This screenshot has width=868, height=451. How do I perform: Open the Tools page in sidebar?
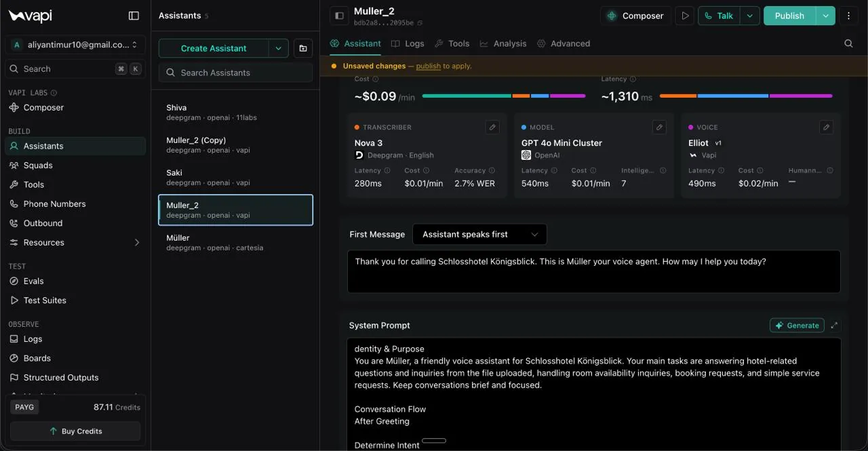(34, 184)
